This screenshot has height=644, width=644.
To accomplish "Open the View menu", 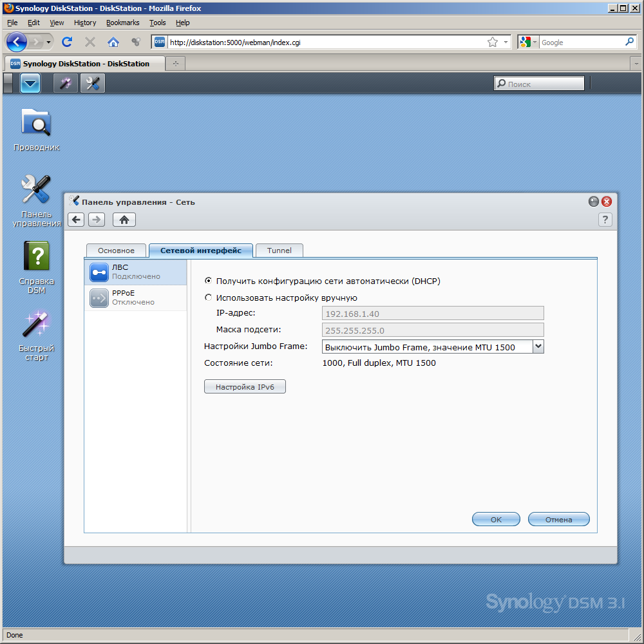I will click(57, 23).
